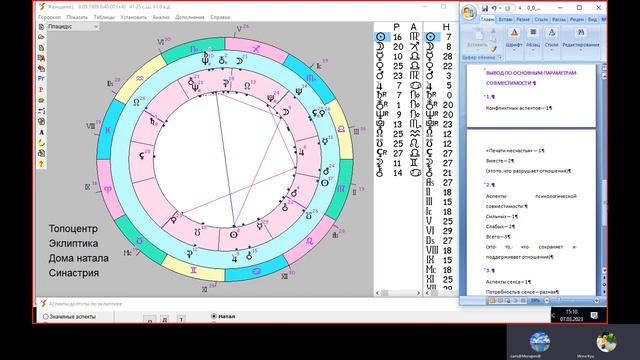Open the Quick Access Toolbar customize arrow
The width and height of the screenshot is (640, 360).
(x=520, y=8)
